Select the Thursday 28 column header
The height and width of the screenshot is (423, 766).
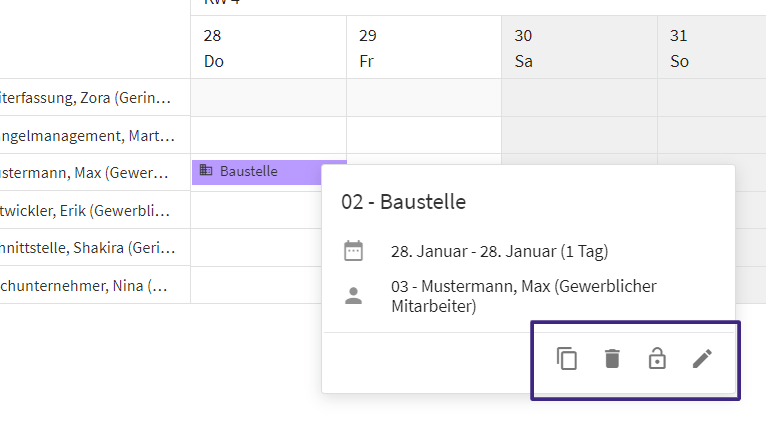click(x=268, y=47)
